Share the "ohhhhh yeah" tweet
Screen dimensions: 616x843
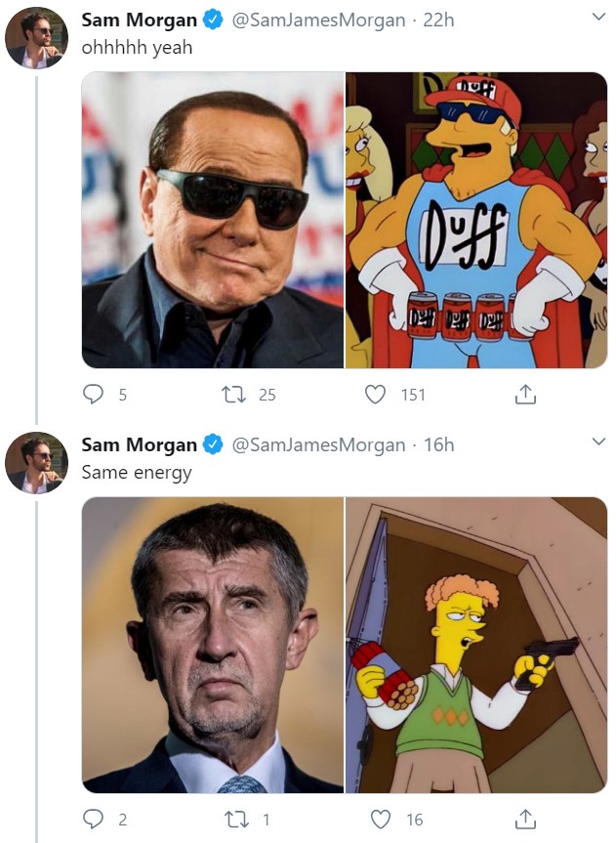(525, 395)
